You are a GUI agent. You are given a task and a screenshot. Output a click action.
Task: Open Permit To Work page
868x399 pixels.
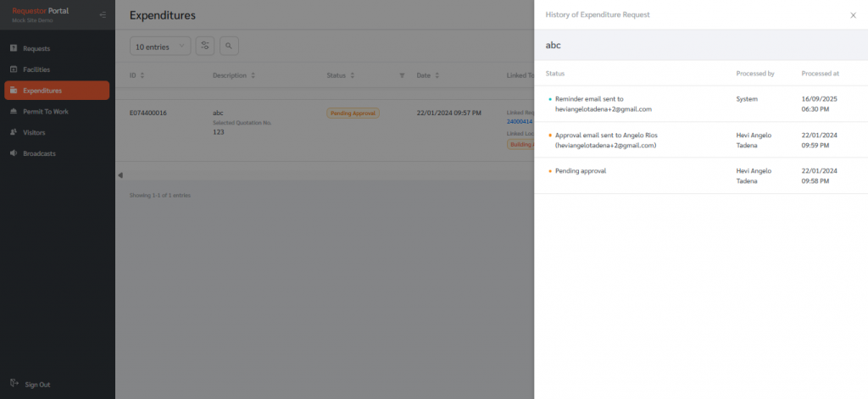tap(45, 112)
